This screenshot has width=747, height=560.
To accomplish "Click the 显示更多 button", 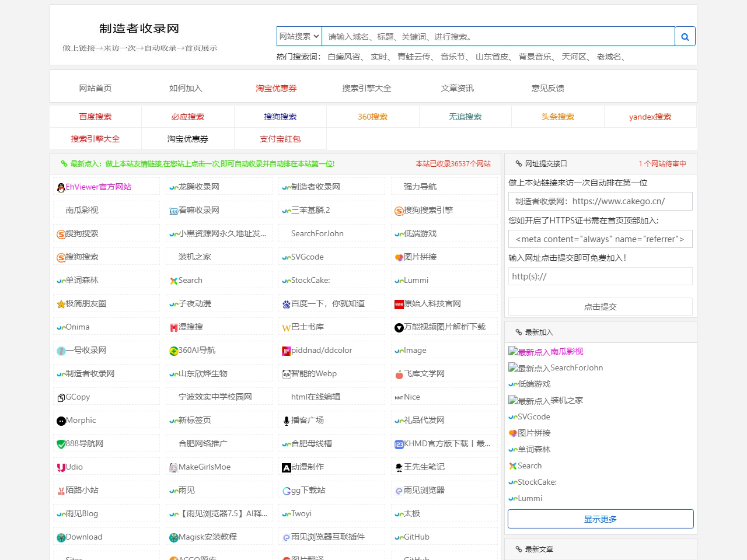I will pyautogui.click(x=601, y=519).
